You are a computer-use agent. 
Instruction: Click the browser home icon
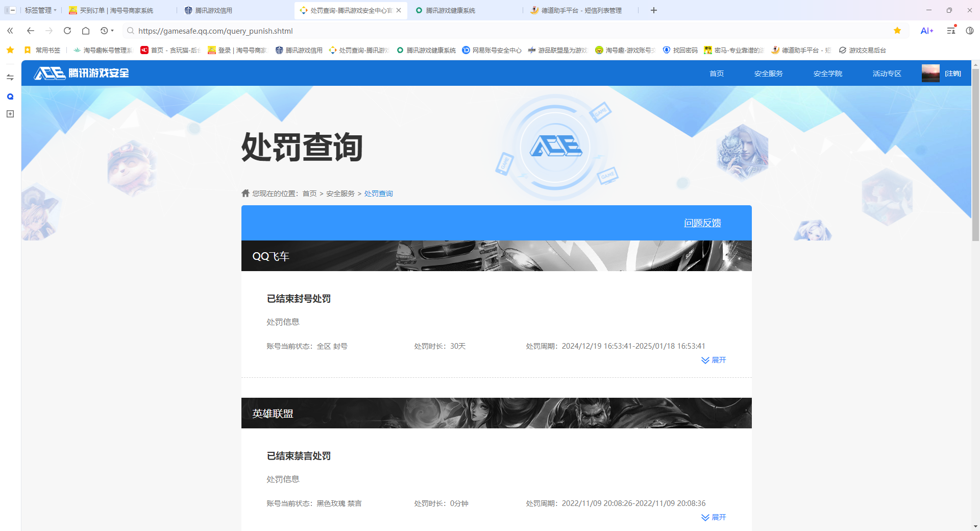tap(85, 31)
